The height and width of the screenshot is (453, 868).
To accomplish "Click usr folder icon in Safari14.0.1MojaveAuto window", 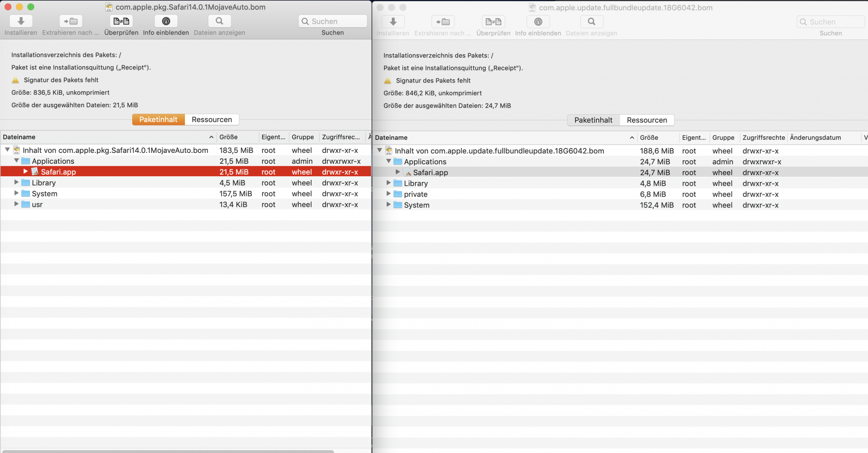I will pyautogui.click(x=26, y=205).
